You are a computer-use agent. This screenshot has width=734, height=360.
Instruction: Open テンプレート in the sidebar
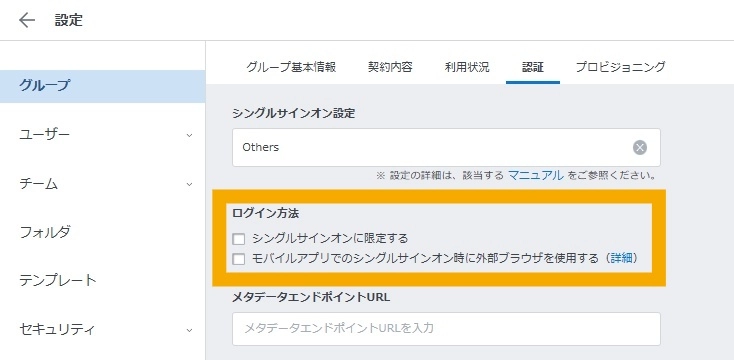click(x=58, y=281)
